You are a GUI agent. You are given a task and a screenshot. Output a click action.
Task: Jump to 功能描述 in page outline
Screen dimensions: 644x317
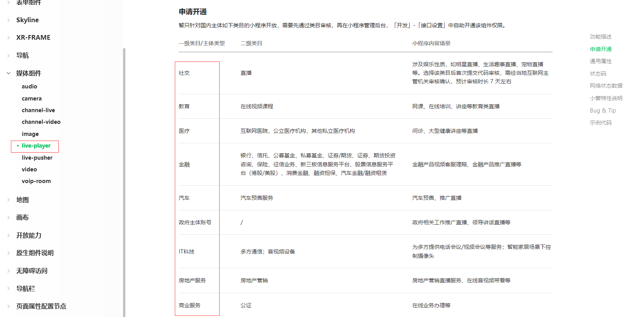click(x=601, y=37)
